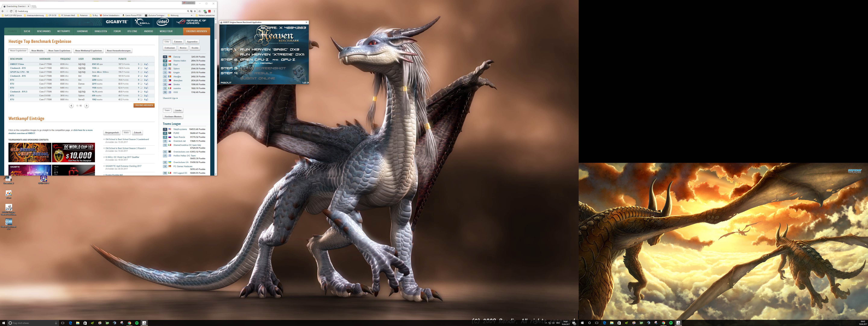Open Microsoft Edge from the left taskbar

point(70,323)
